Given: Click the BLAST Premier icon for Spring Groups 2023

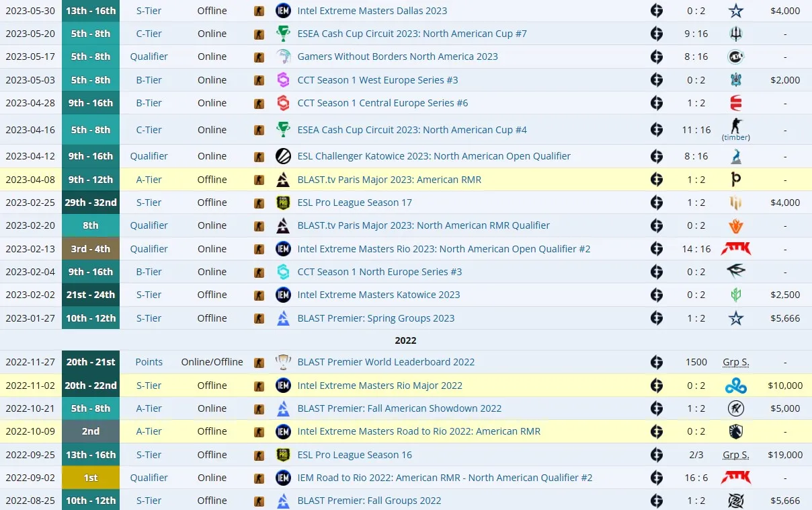Looking at the screenshot, I should click(284, 318).
